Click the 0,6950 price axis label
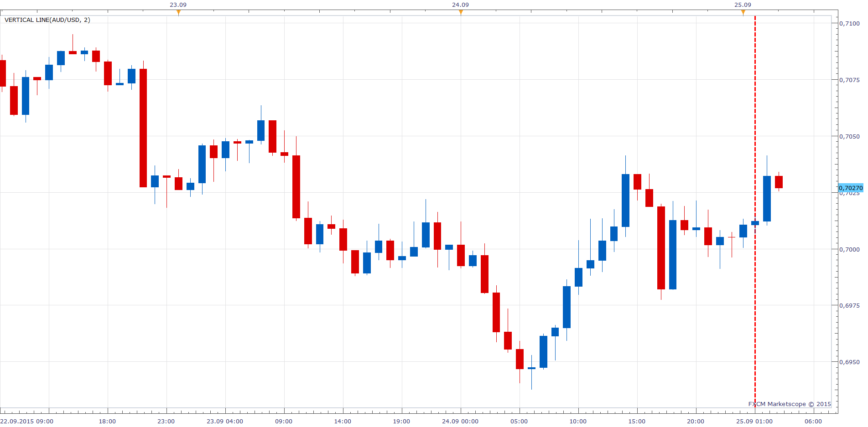Image resolution: width=868 pixels, height=427 pixels. point(850,362)
